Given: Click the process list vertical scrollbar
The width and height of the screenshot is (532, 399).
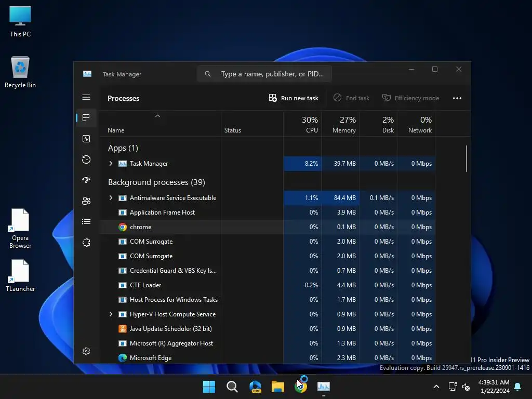Looking at the screenshot, I should [467, 159].
